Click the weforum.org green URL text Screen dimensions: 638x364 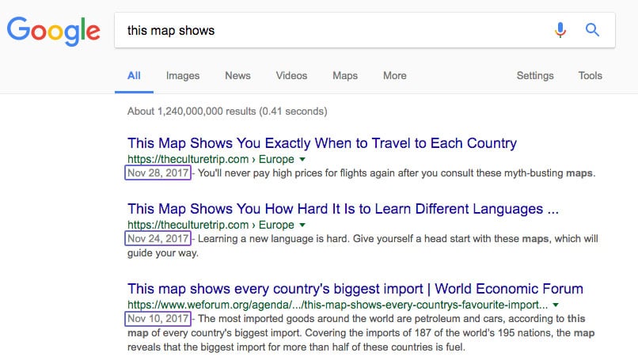(337, 305)
